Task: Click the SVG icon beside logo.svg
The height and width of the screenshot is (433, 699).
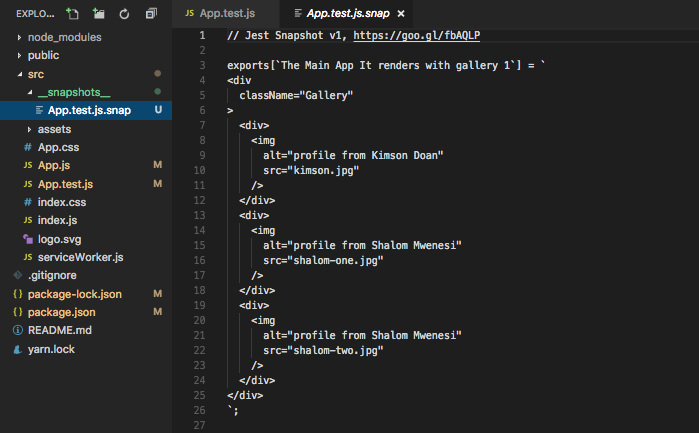Action: click(x=28, y=239)
